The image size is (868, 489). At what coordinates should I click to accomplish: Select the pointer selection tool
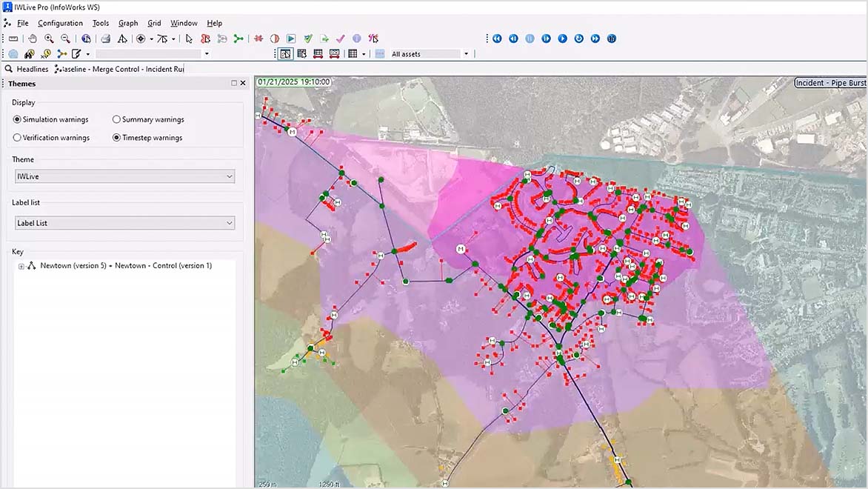(189, 38)
